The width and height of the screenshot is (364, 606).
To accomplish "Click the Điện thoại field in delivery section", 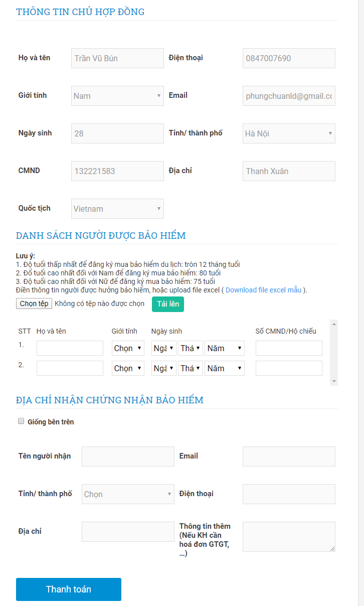I will (x=288, y=494).
